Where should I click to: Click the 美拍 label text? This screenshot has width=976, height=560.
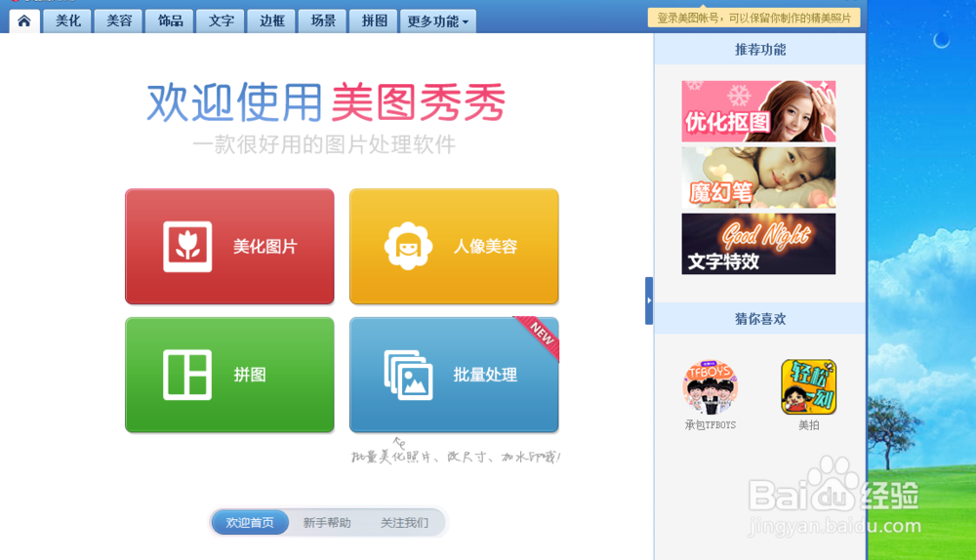[808, 425]
